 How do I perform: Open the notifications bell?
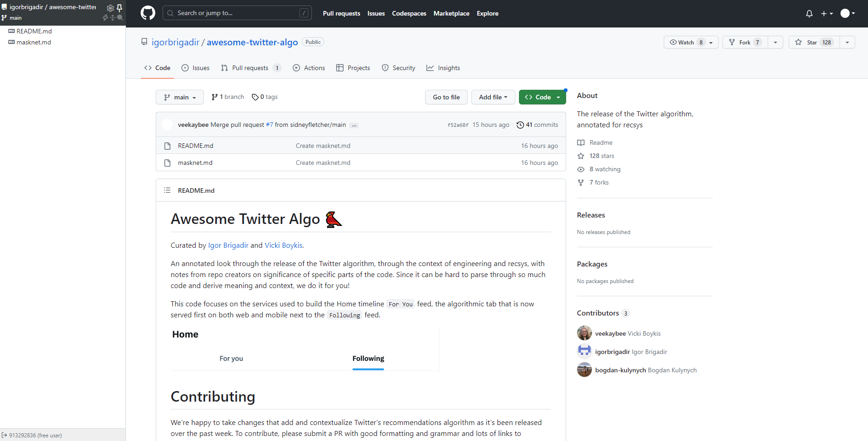click(x=809, y=13)
